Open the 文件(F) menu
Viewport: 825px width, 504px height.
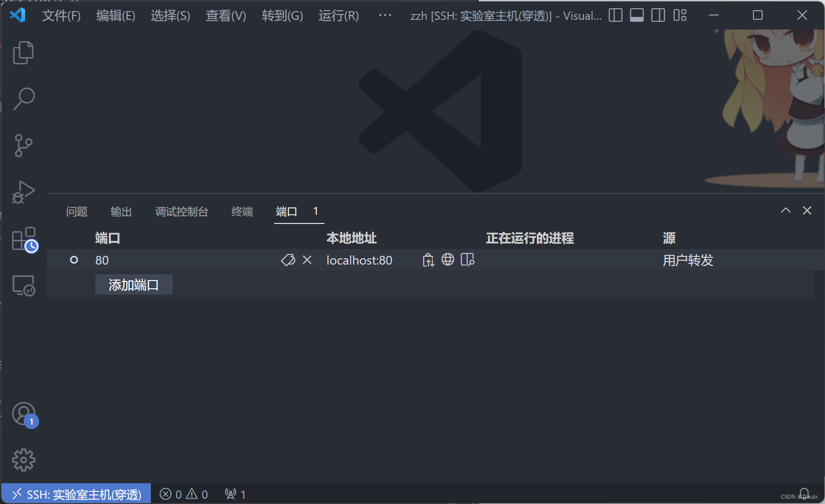tap(61, 15)
